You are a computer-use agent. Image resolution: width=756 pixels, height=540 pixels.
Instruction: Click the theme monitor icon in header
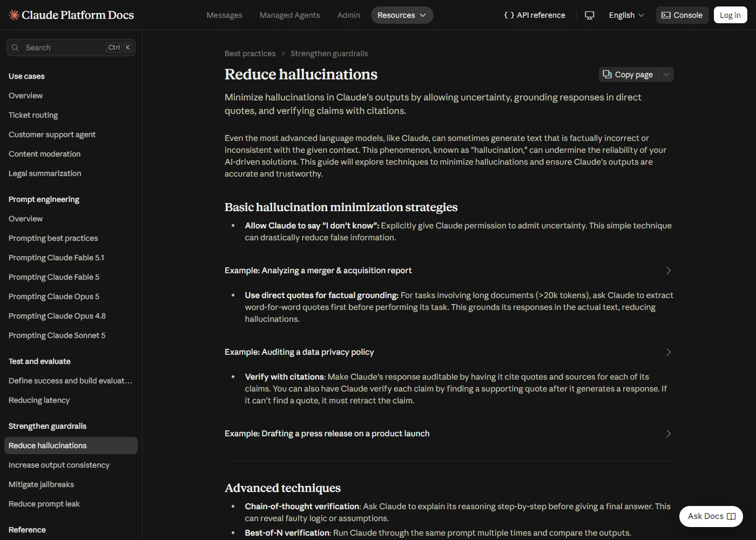(590, 15)
